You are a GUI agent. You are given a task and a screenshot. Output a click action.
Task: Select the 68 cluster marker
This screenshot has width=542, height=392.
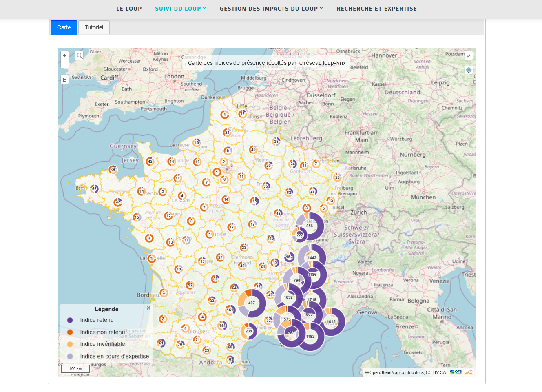(x=230, y=347)
